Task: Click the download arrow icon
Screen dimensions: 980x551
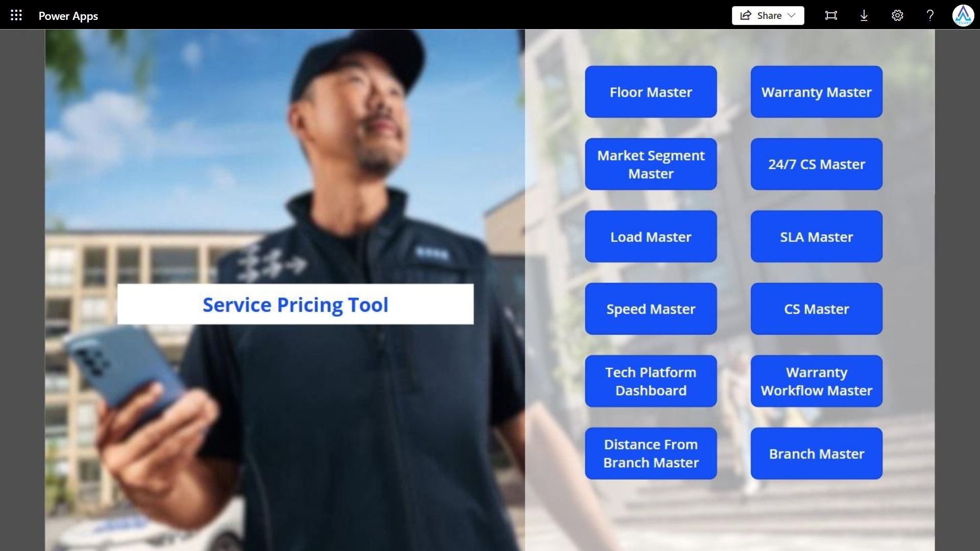Action: pyautogui.click(x=864, y=15)
